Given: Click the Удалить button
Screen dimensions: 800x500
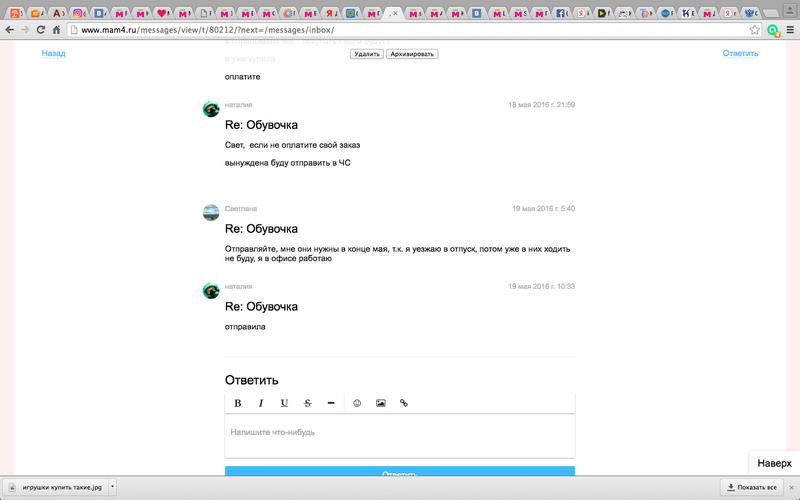Looking at the screenshot, I should pos(367,54).
